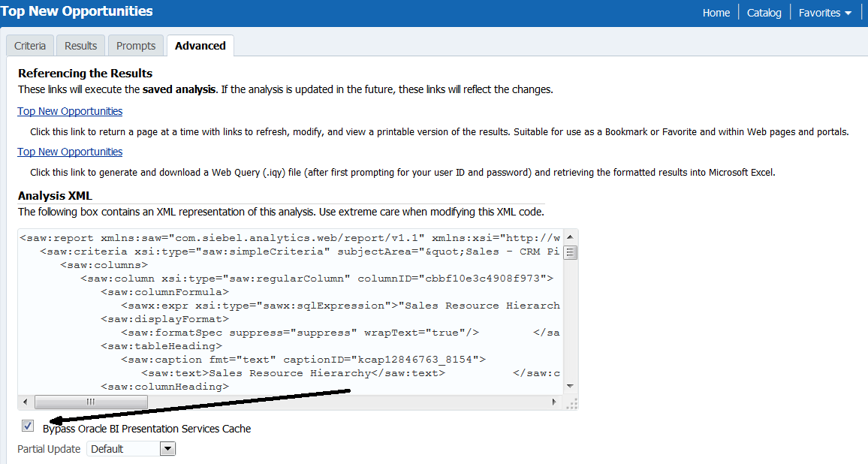868x464 pixels.
Task: Open the Catalog link
Action: (x=764, y=13)
